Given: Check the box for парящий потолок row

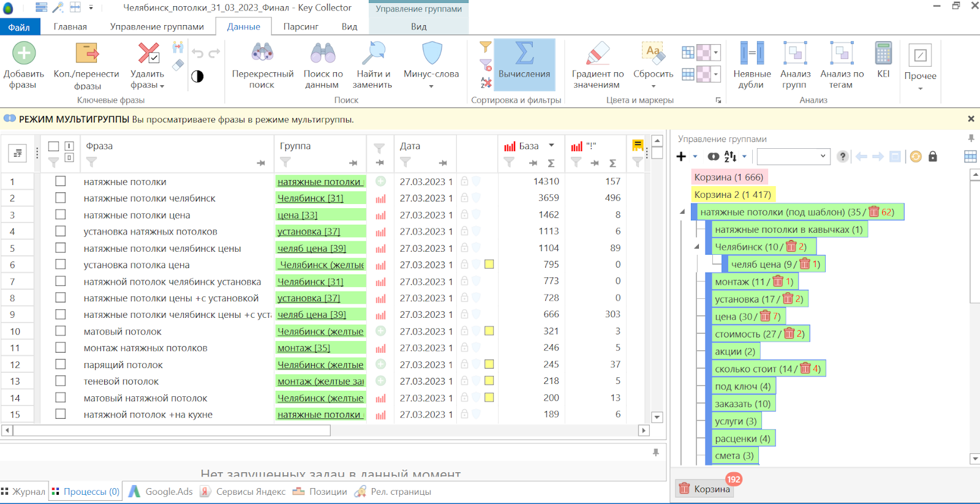Looking at the screenshot, I should click(60, 364).
